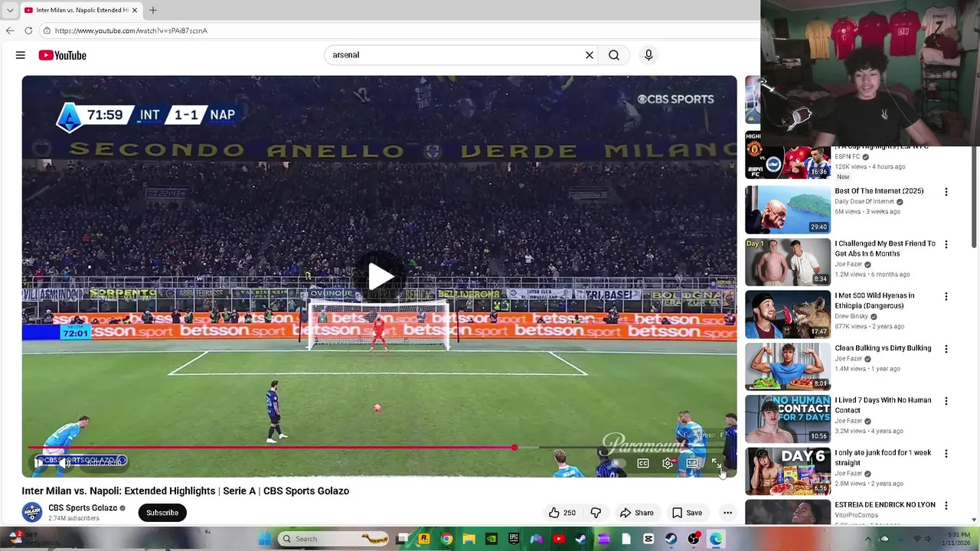Open options for I Lived 7 Days video
Image resolution: width=980 pixels, height=551 pixels.
click(x=946, y=401)
